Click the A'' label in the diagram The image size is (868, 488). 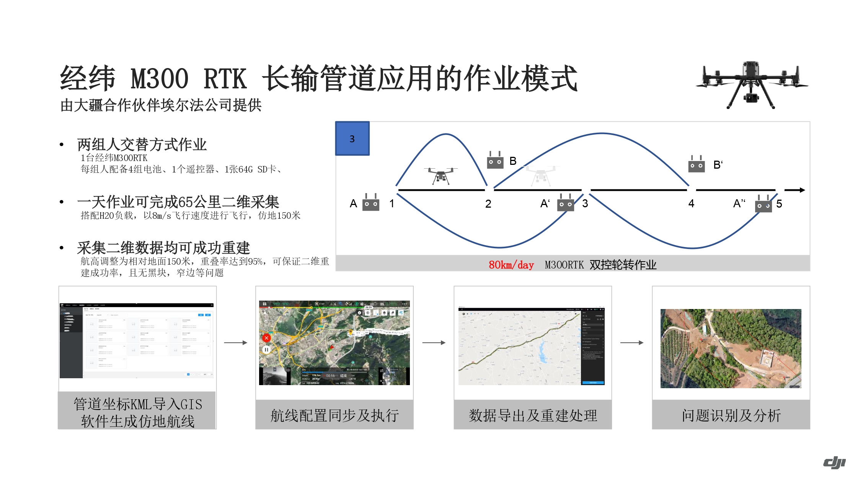[739, 203]
